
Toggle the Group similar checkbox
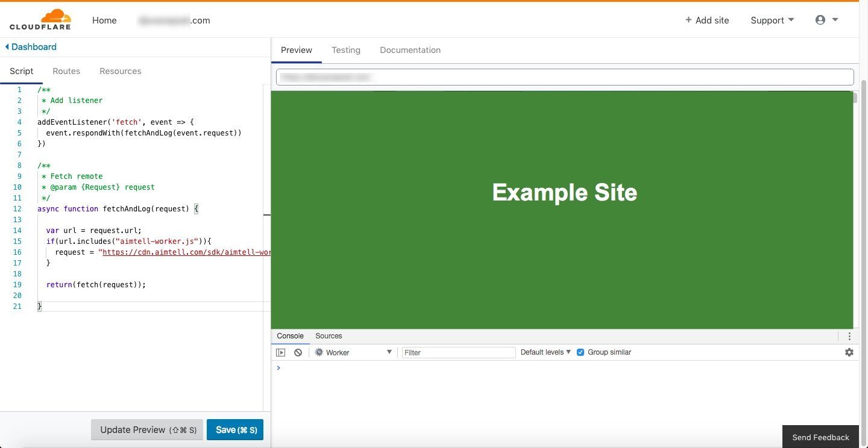[580, 352]
